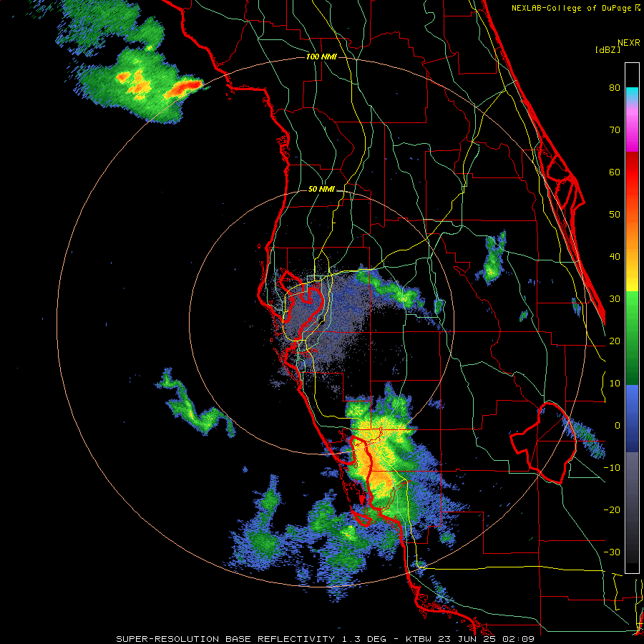
Task: Click the 10 value on the dBZ scale
Action: [615, 384]
